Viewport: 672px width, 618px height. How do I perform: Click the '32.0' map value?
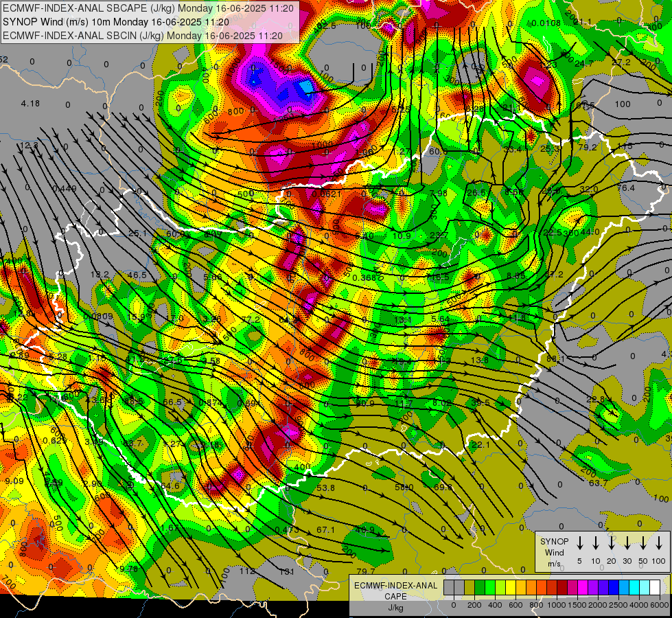pyautogui.click(x=588, y=189)
